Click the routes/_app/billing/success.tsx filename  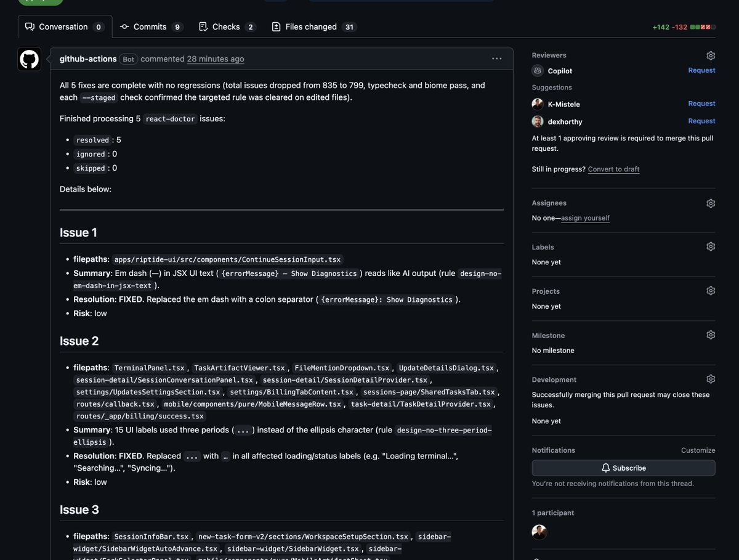pos(140,416)
